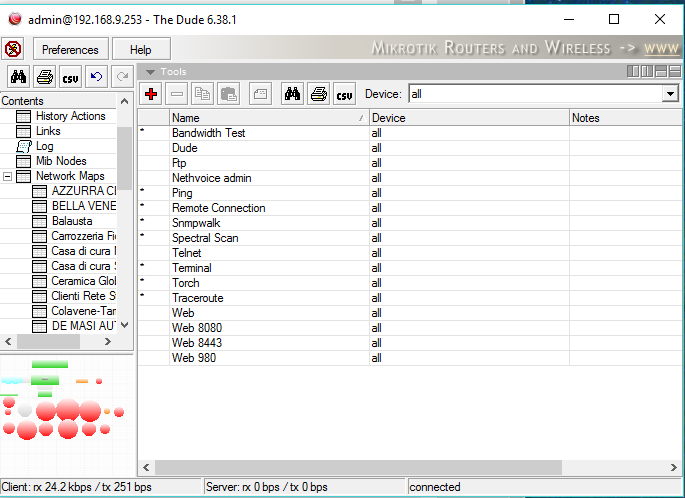The image size is (685, 498).
Task: Select the Nethvoice admin tool row
Action: (x=410, y=178)
